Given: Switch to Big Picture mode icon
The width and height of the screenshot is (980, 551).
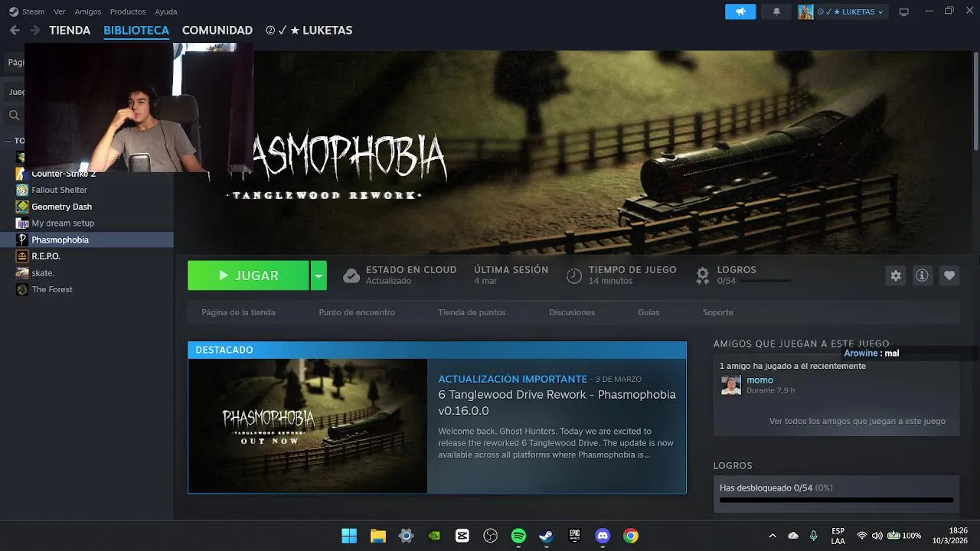Looking at the screenshot, I should pos(904,11).
